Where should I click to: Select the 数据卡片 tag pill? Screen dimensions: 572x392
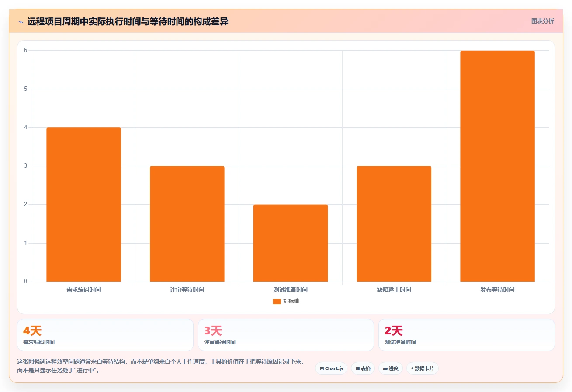(x=422, y=368)
